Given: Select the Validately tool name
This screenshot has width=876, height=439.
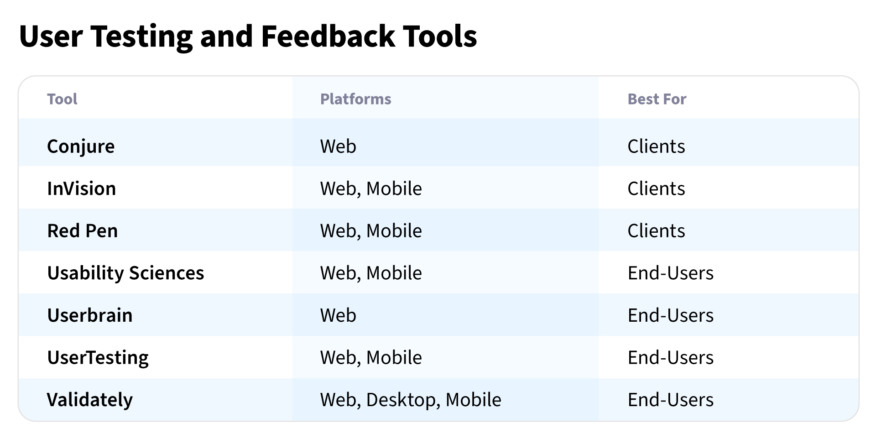Looking at the screenshot, I should [x=89, y=399].
